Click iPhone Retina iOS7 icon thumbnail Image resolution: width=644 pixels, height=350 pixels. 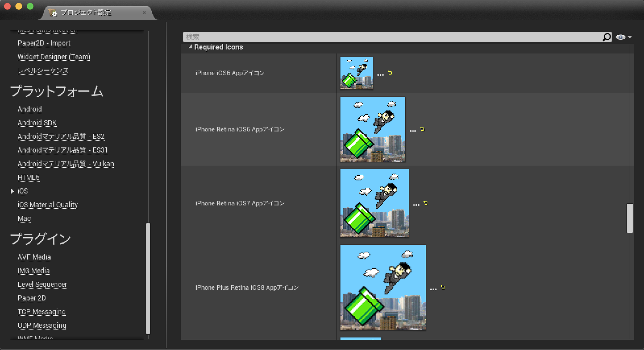(375, 203)
